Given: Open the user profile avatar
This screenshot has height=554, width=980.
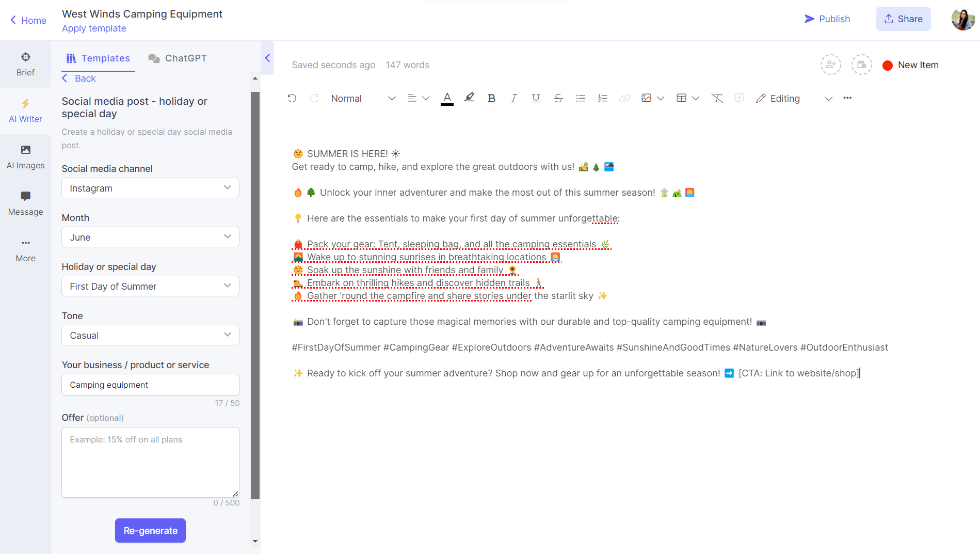Looking at the screenshot, I should coord(963,19).
